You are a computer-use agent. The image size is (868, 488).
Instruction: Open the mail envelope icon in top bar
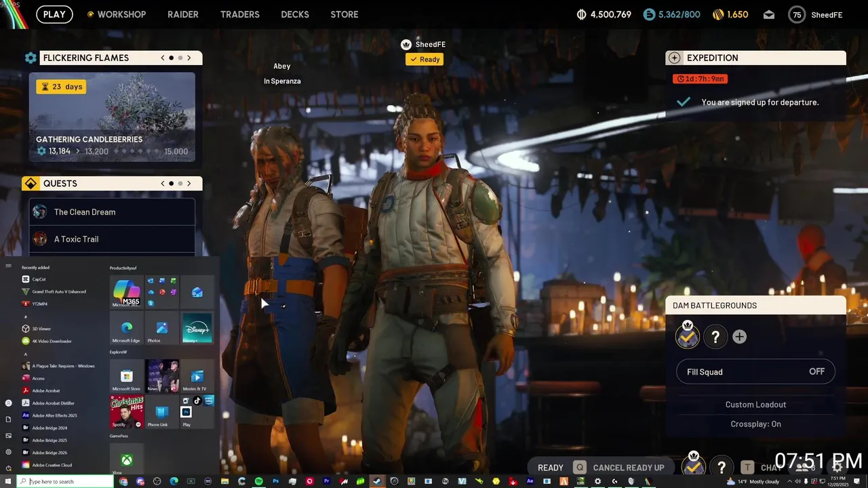[x=769, y=14]
